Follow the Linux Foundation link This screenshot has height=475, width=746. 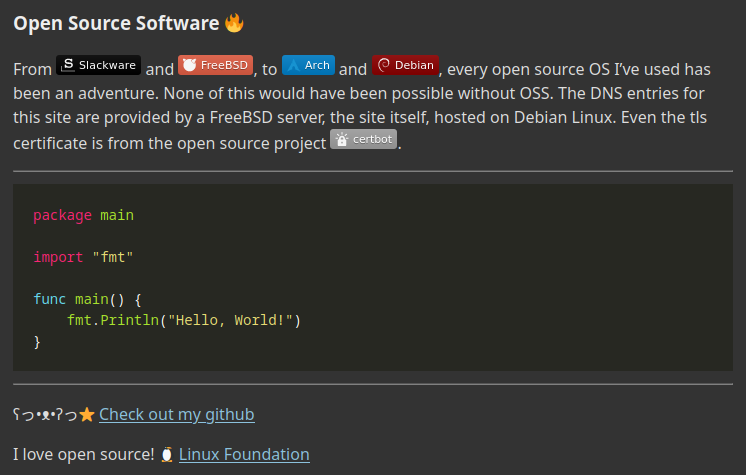[244, 454]
